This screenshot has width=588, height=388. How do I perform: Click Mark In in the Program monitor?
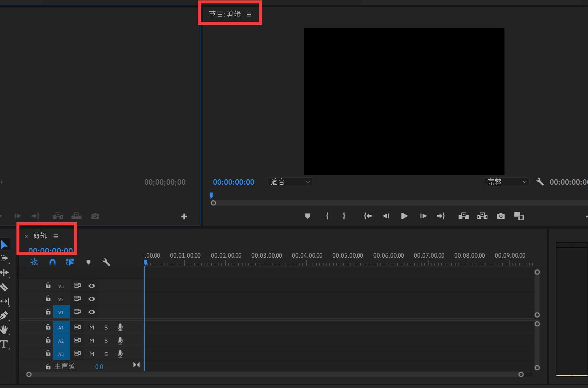coord(327,216)
